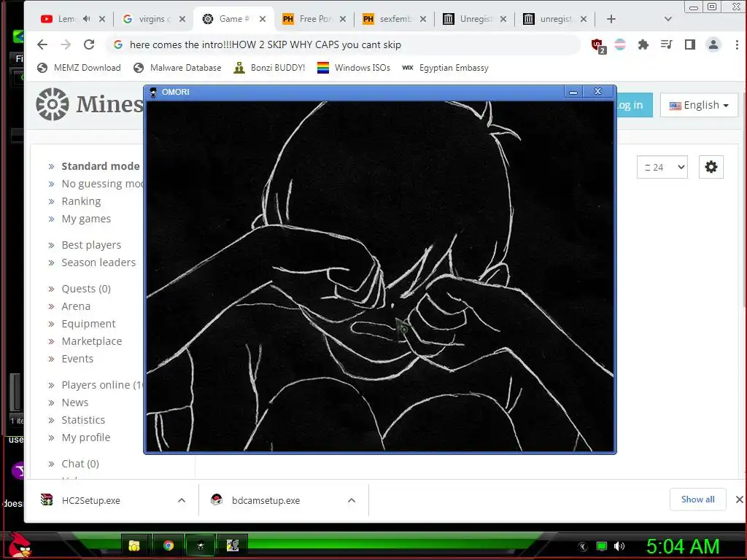The width and height of the screenshot is (747, 560).
Task: Open the Windows ISOs bookmark
Action: coord(354,68)
